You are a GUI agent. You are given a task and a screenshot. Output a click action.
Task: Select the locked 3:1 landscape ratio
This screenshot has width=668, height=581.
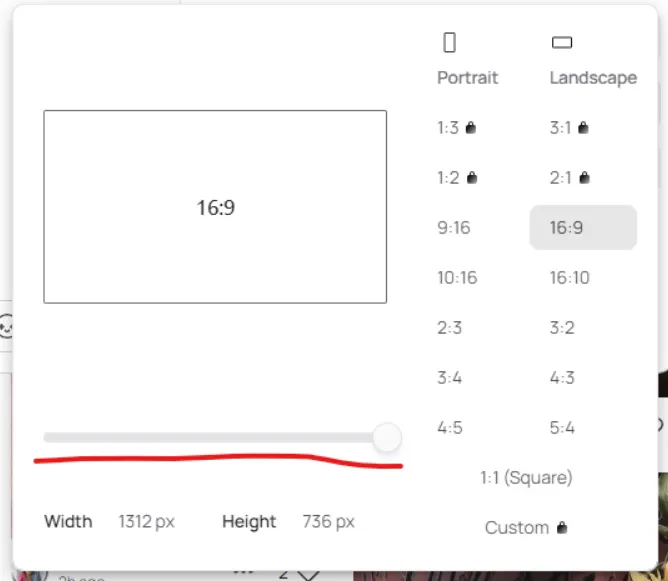pyautogui.click(x=569, y=128)
